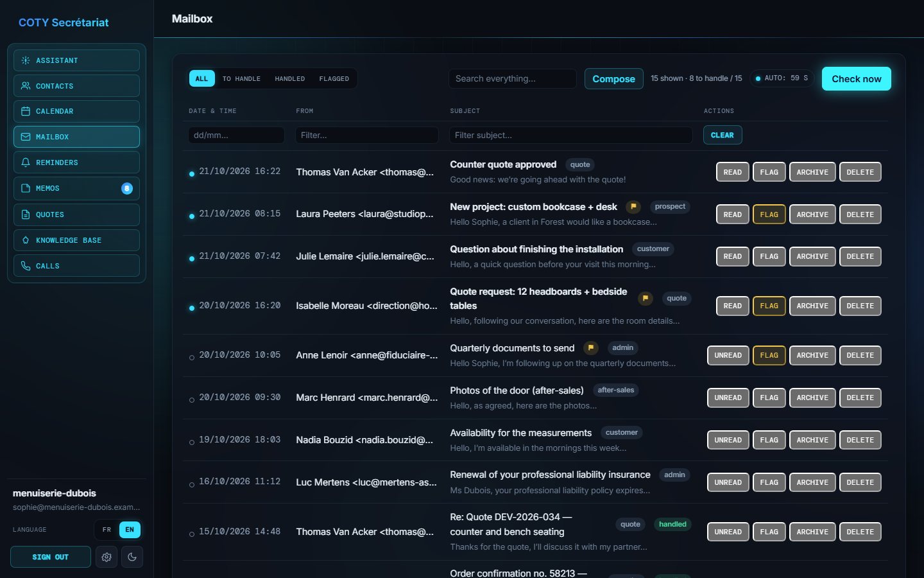Screen dimensions: 924x578
Task: Open the Contacts section
Action: tap(76, 85)
